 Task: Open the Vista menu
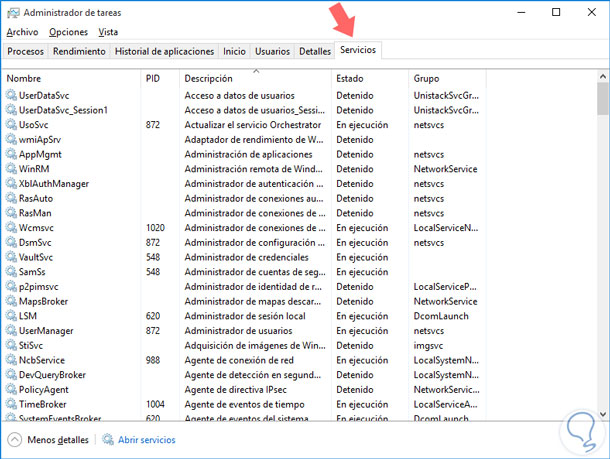108,32
